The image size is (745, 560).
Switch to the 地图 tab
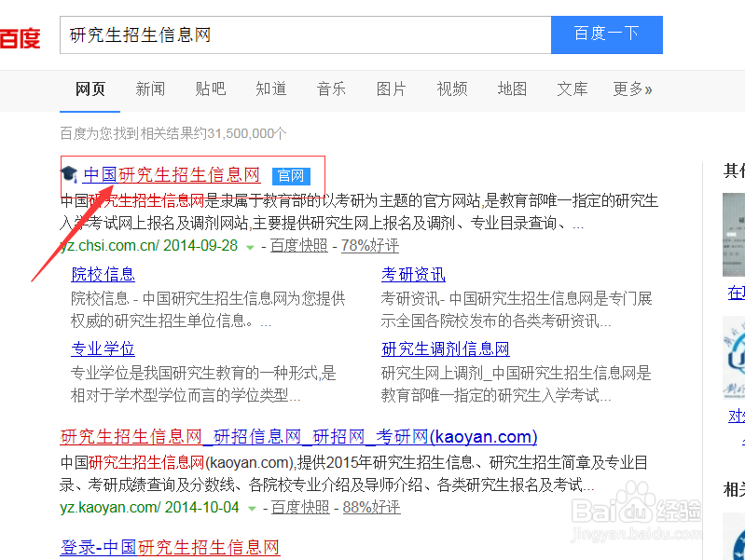512,89
